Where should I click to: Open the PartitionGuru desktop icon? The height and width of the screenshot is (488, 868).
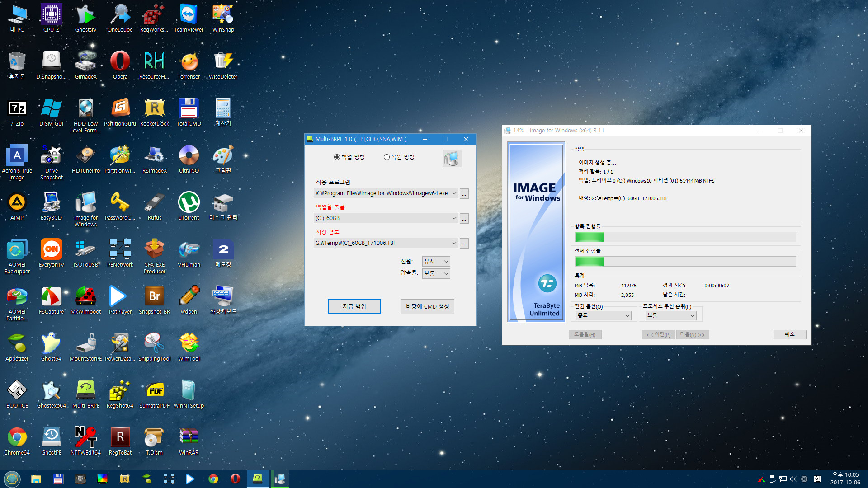point(120,112)
